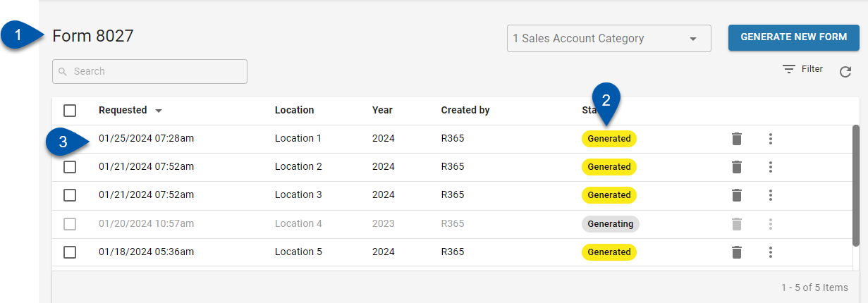Click trash icon for Location 5 row

(x=737, y=252)
